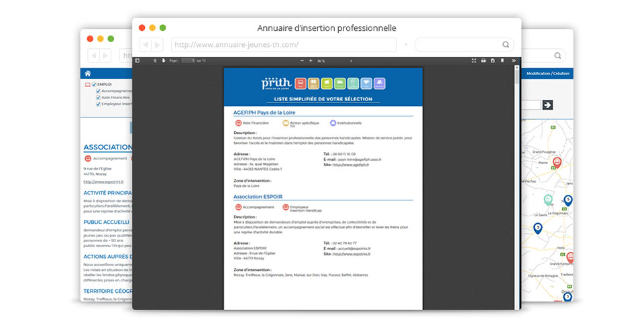Screen dimensions: 644x335
Task: Click the teal health category icon in PDF header
Action: pyautogui.click(x=353, y=83)
